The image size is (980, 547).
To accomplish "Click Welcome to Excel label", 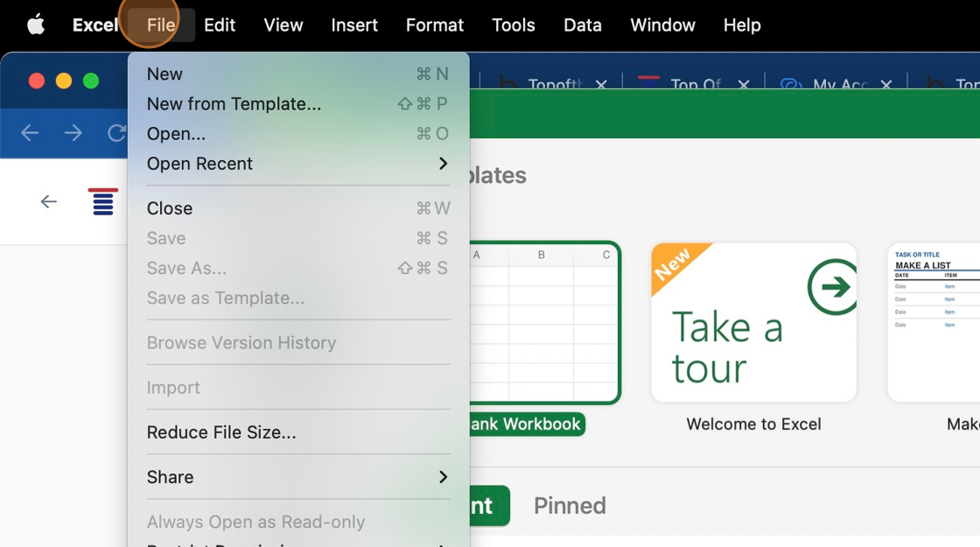I will 753,424.
